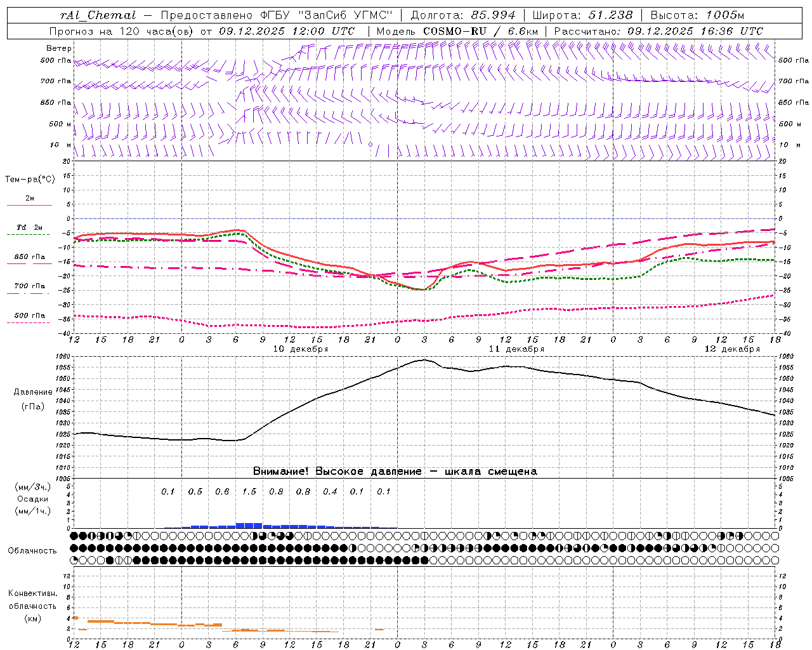Select the model name COSMO-RU / 6.6км
This screenshot has width=812, height=650.
tap(480, 31)
